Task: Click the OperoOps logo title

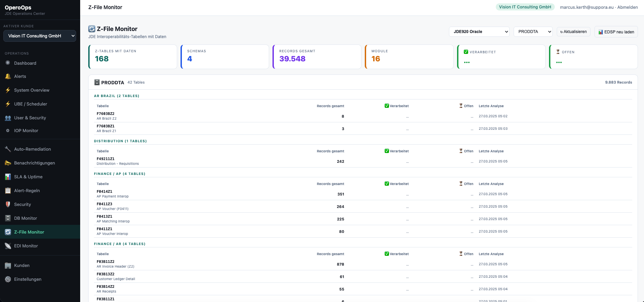Action: [x=18, y=7]
